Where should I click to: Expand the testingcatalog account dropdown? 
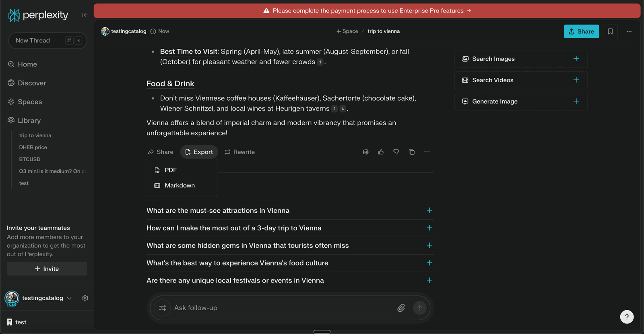(x=69, y=298)
